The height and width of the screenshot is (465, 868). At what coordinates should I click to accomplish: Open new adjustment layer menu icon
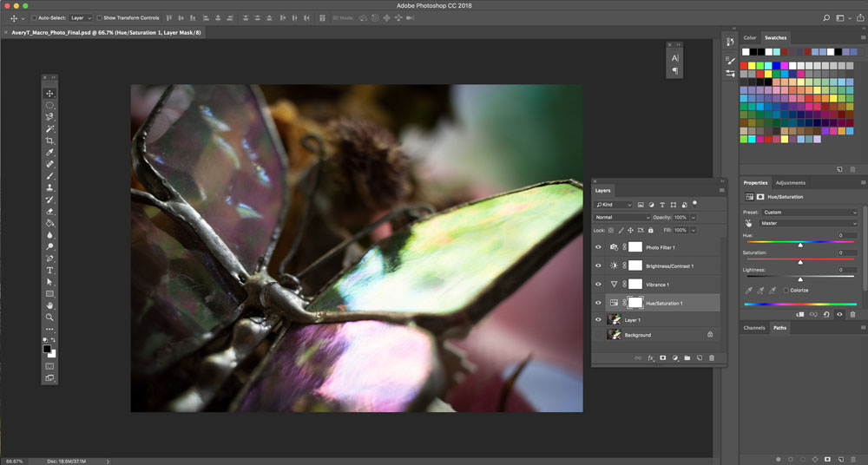pyautogui.click(x=674, y=358)
